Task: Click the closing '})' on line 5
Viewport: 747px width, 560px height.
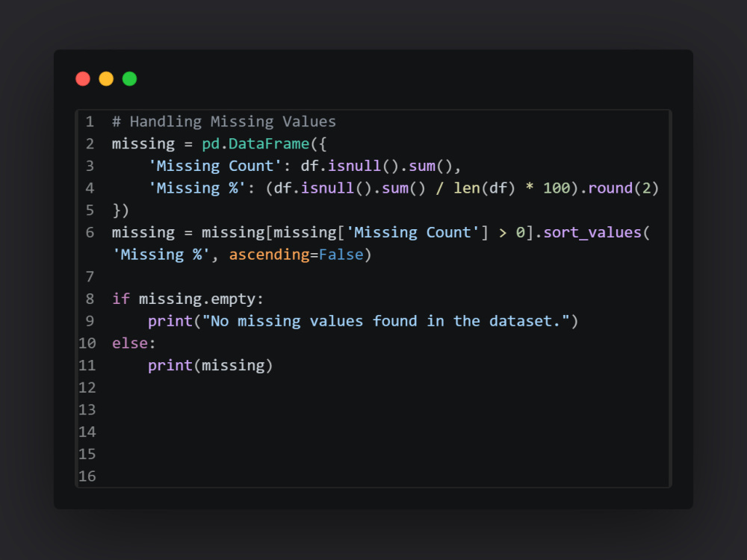Action: [120, 211]
